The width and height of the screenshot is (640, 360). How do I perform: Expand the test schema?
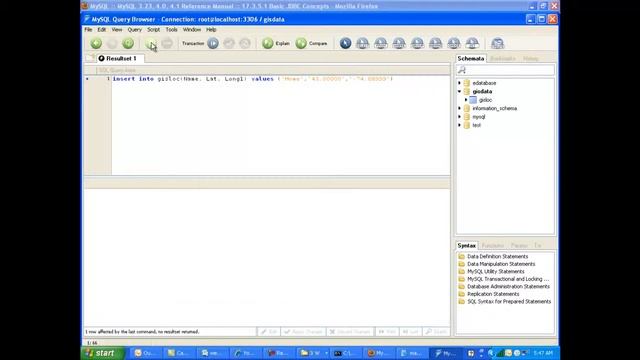coord(460,125)
